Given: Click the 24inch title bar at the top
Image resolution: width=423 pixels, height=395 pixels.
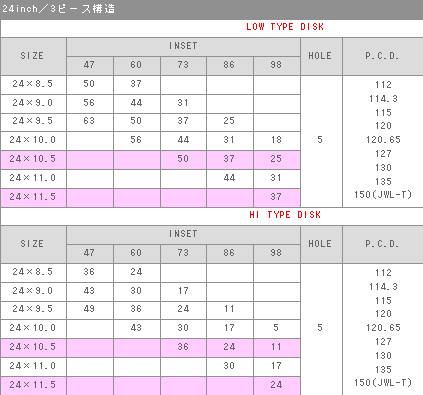Looking at the screenshot, I should [211, 9].
